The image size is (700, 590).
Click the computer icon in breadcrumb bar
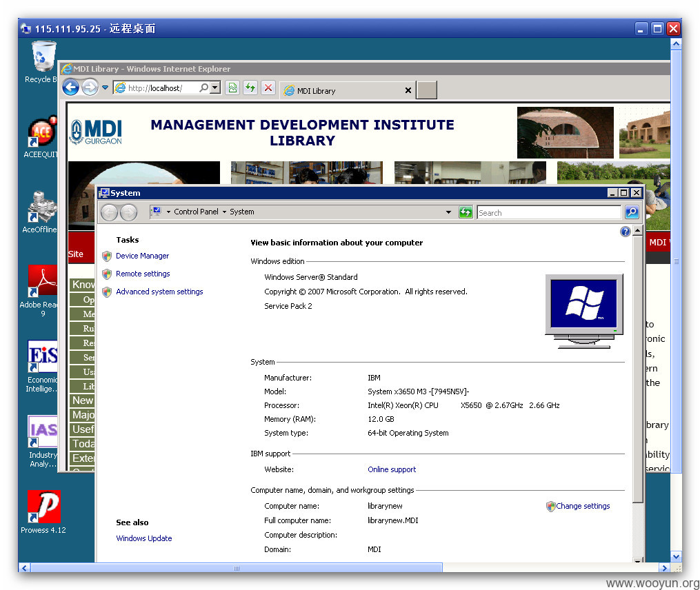click(157, 211)
